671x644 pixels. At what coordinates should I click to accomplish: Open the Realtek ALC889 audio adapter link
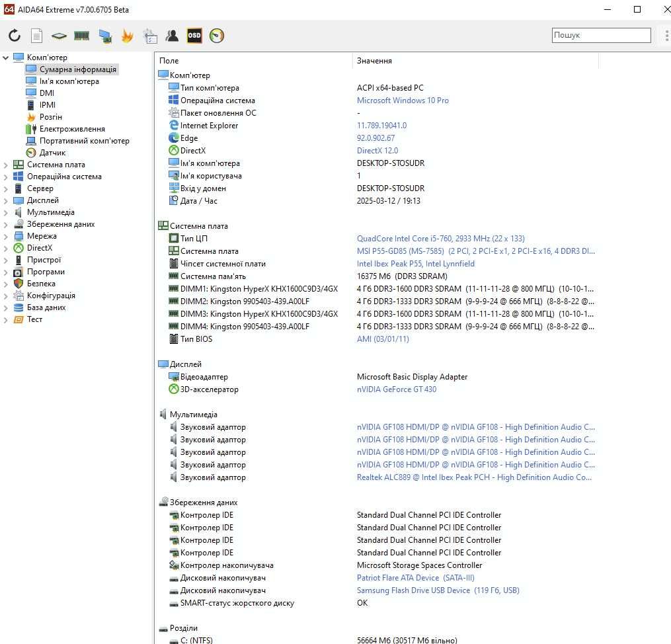(474, 477)
